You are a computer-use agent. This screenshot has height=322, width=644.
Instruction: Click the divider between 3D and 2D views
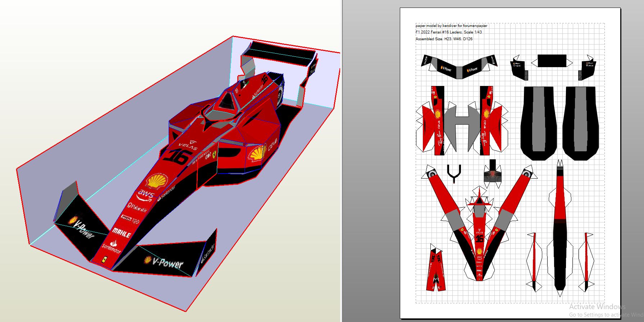[342, 161]
